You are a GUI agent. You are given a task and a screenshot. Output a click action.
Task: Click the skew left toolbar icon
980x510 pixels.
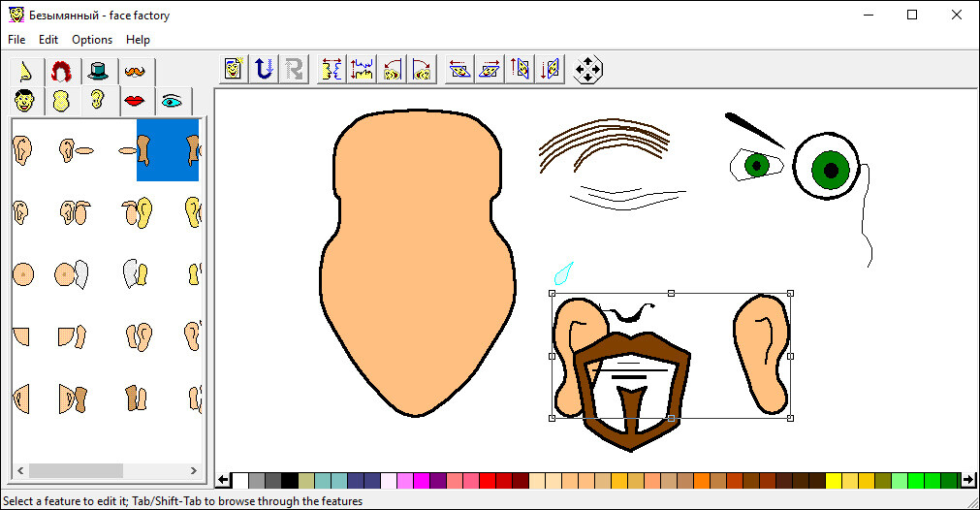(x=459, y=69)
